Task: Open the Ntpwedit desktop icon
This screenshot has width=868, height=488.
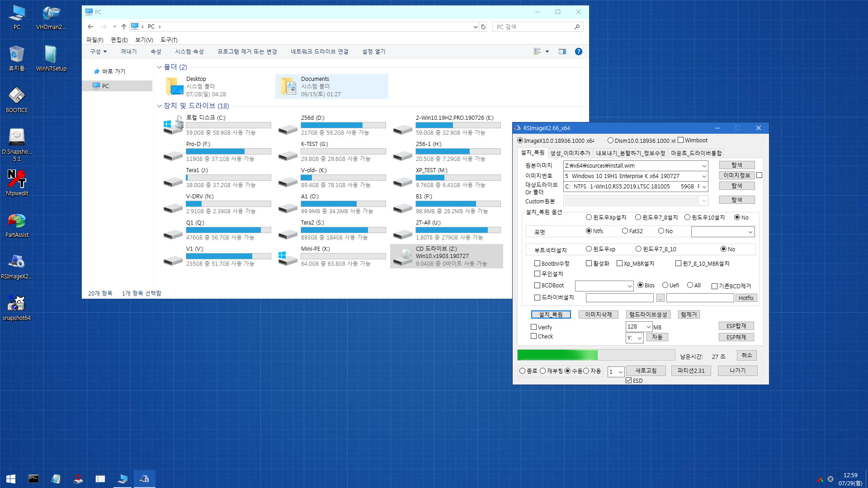Action: [x=17, y=183]
